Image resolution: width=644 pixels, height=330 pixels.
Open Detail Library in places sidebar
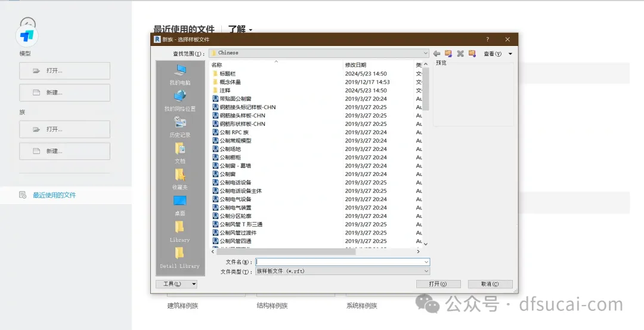coord(180,258)
